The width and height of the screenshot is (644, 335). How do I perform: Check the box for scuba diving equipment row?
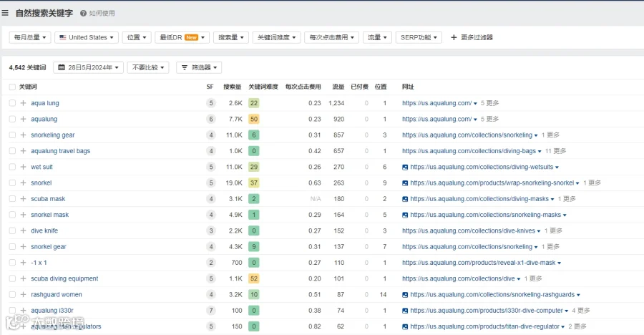pyautogui.click(x=12, y=278)
